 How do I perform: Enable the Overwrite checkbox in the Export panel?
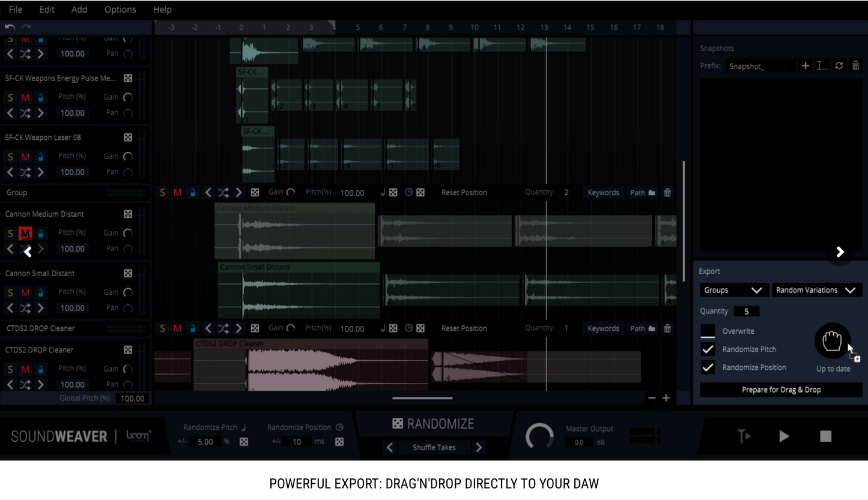pos(708,331)
